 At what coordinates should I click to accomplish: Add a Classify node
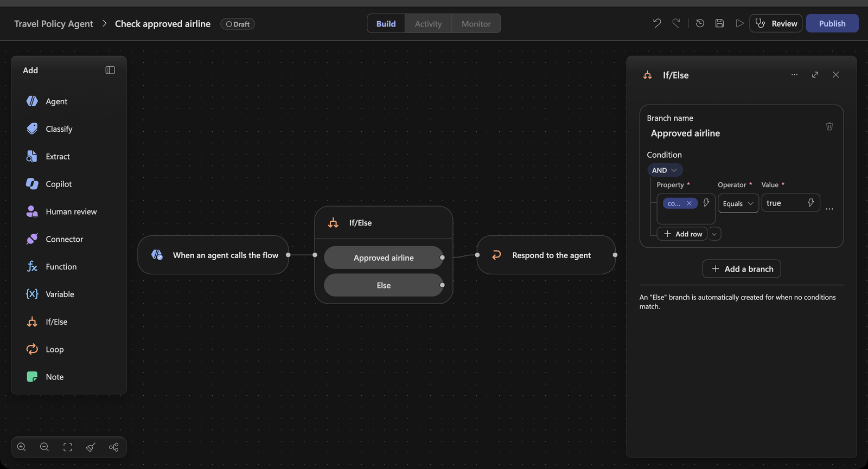coord(69,129)
